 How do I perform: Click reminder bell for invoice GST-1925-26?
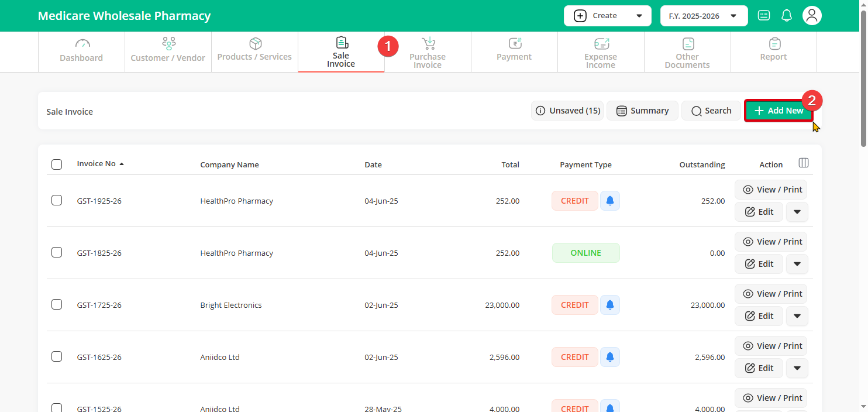pos(610,201)
